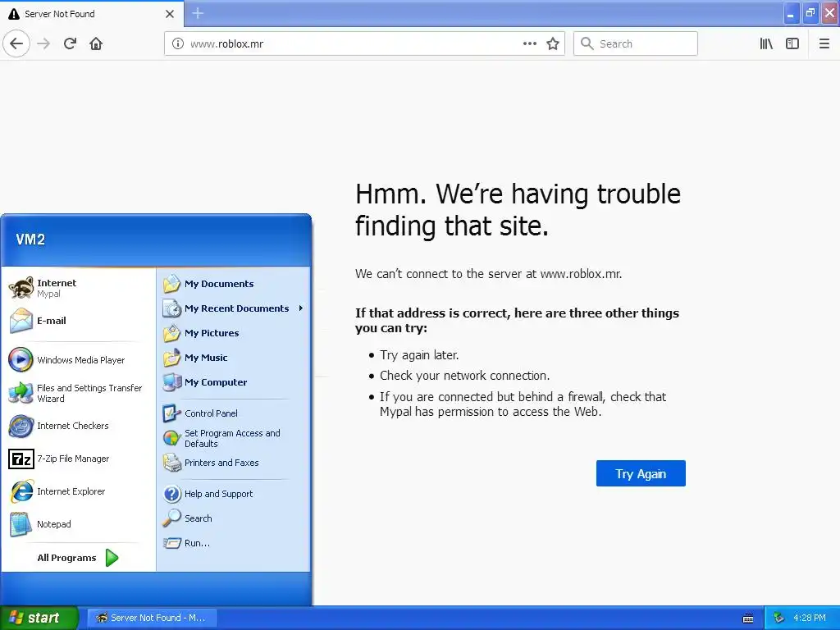Image resolution: width=840 pixels, height=630 pixels.
Task: Open the hamburger application menu
Action: tap(824, 44)
